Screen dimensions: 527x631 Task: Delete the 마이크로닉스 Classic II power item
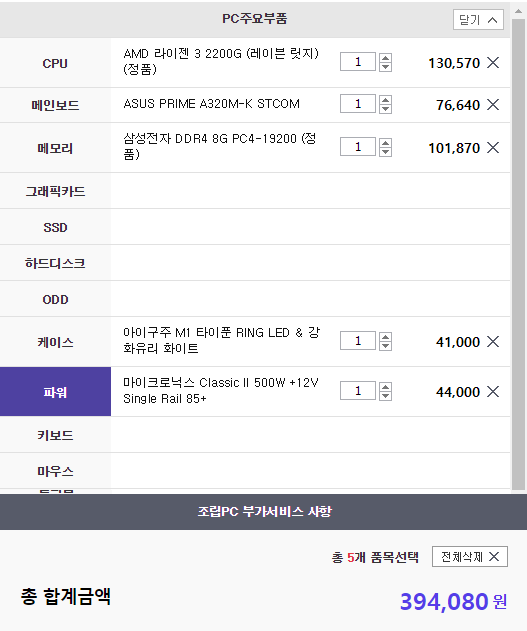493,391
